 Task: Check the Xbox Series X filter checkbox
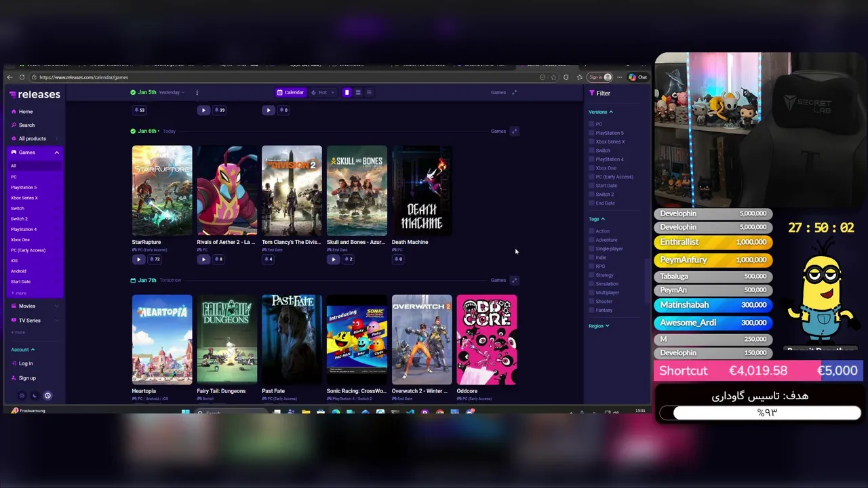(x=591, y=142)
